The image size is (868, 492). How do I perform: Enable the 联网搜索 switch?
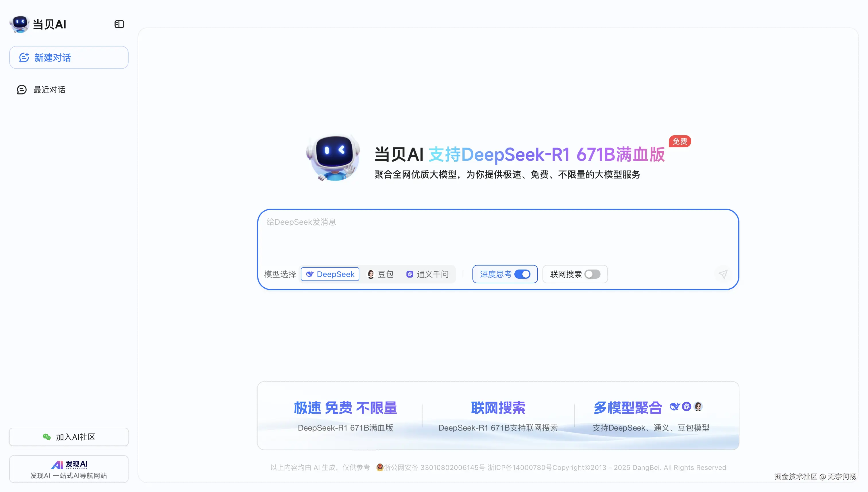click(x=592, y=274)
